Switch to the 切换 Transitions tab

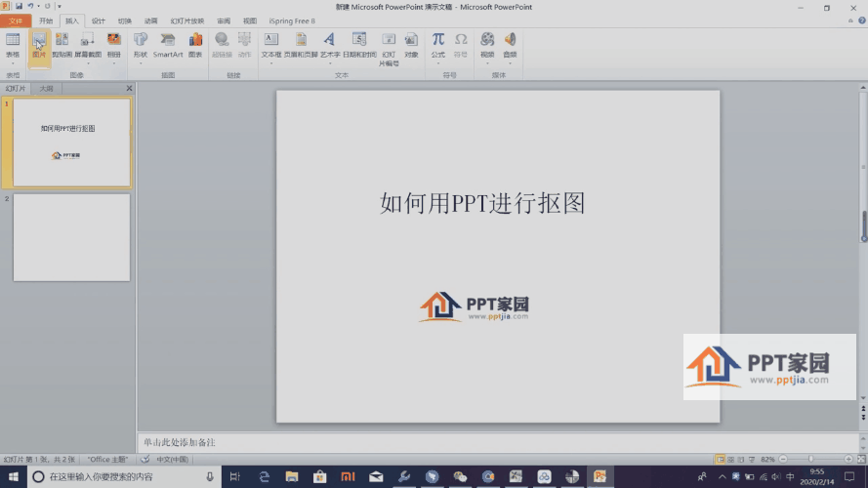pyautogui.click(x=125, y=21)
